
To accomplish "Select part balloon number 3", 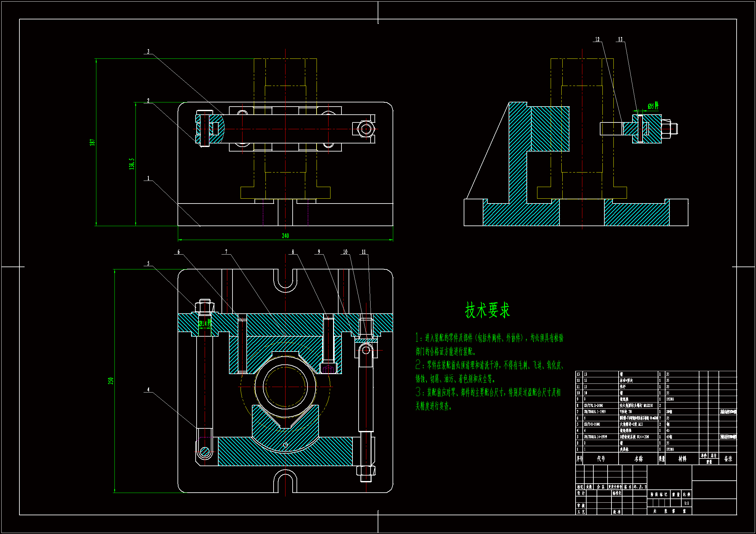I will pos(148,52).
